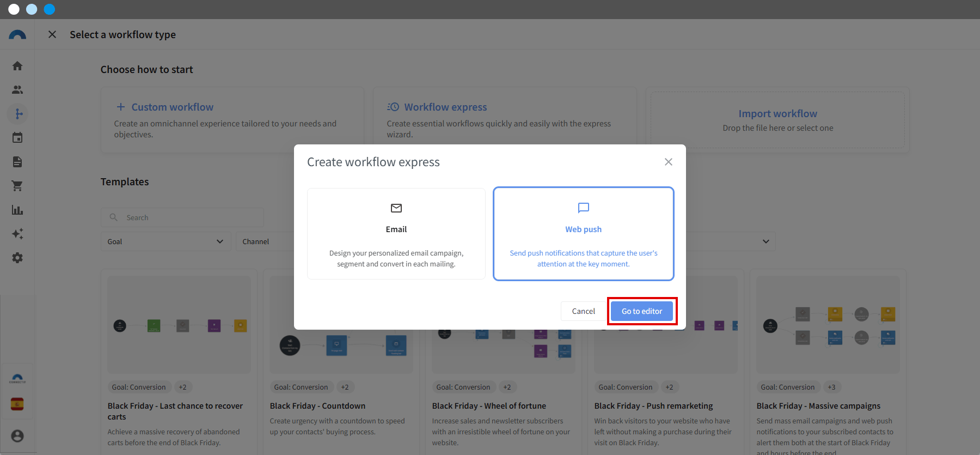Open the Workflows branch icon in sidebar
Image resolution: width=980 pixels, height=455 pixels.
(x=17, y=114)
